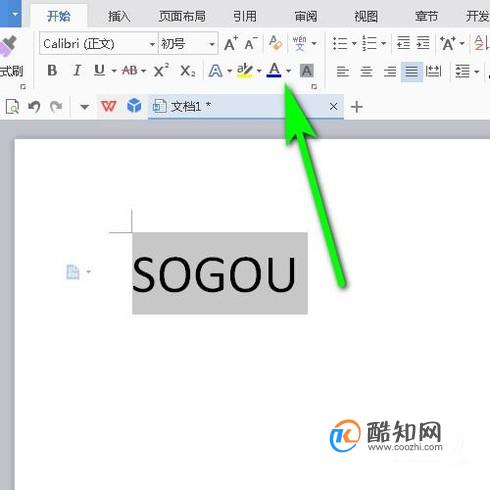Toggle character shading gray A icon
490x490 pixels.
(x=307, y=71)
